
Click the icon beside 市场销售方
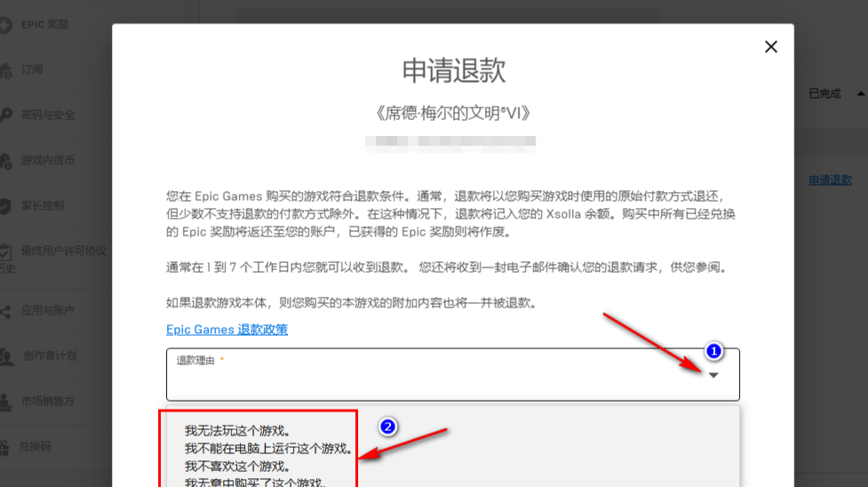(x=5, y=403)
